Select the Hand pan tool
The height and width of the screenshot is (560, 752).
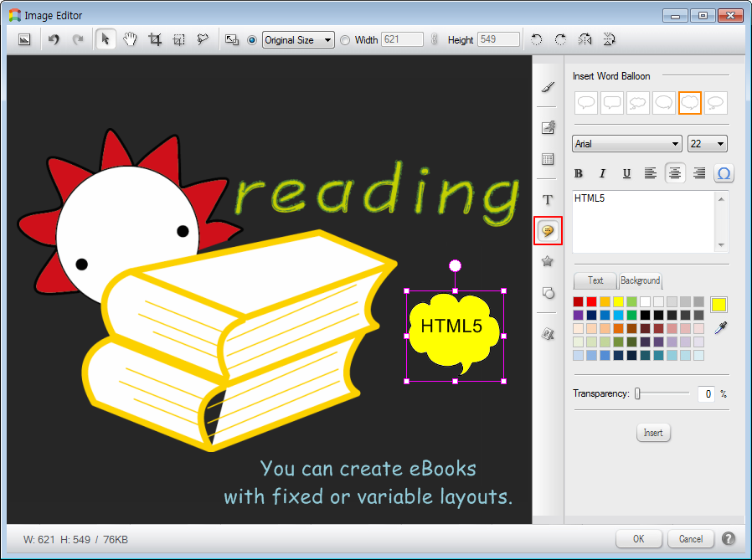coord(130,39)
